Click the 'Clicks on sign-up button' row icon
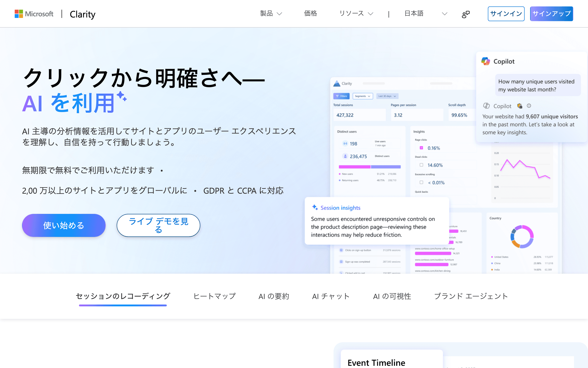This screenshot has width=588, height=368. click(x=341, y=250)
